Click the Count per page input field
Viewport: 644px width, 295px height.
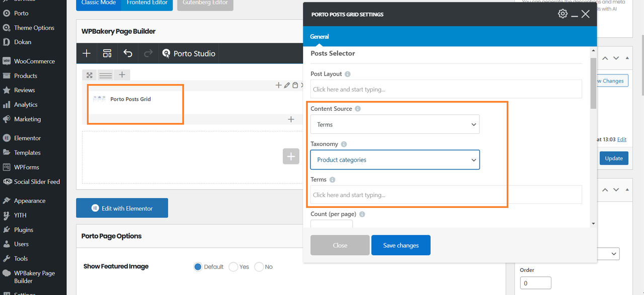(332, 224)
